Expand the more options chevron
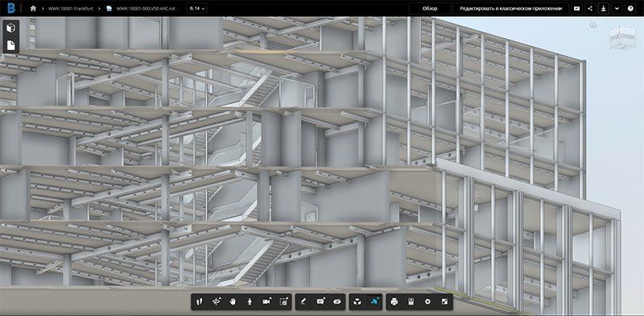 pyautogui.click(x=617, y=8)
